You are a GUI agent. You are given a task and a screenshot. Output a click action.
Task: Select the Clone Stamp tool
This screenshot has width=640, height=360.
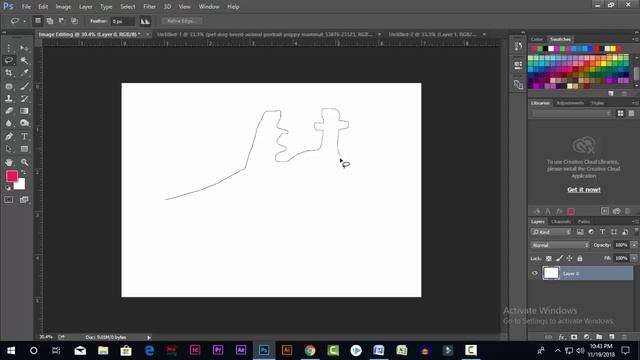(9, 98)
